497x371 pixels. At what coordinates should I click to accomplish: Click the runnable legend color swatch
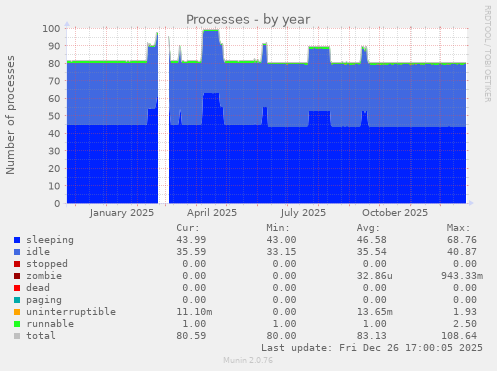pos(17,324)
